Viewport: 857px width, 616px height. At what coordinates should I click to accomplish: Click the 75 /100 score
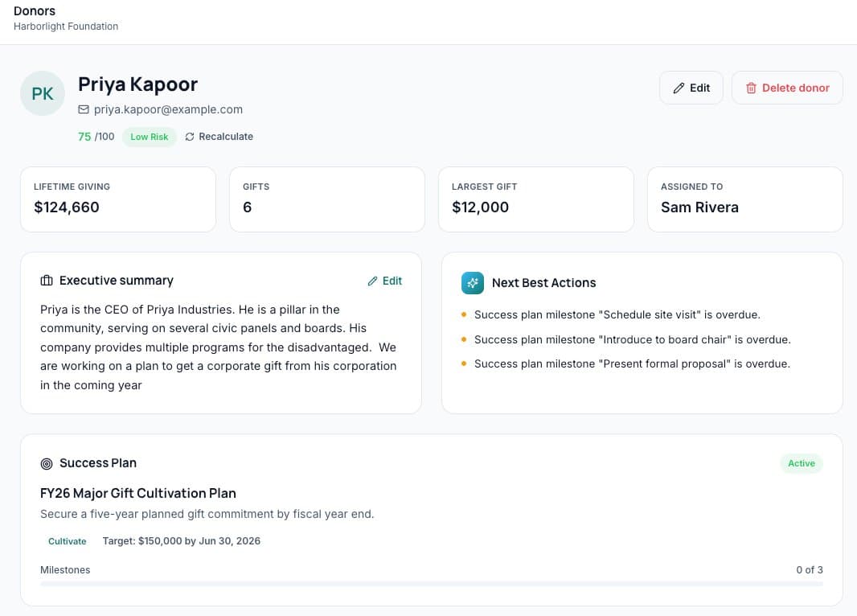tap(96, 137)
